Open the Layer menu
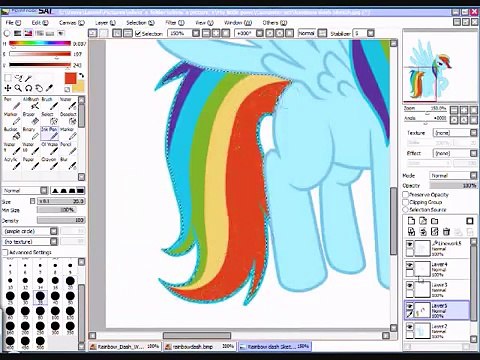The width and height of the screenshot is (480, 360). 105,23
